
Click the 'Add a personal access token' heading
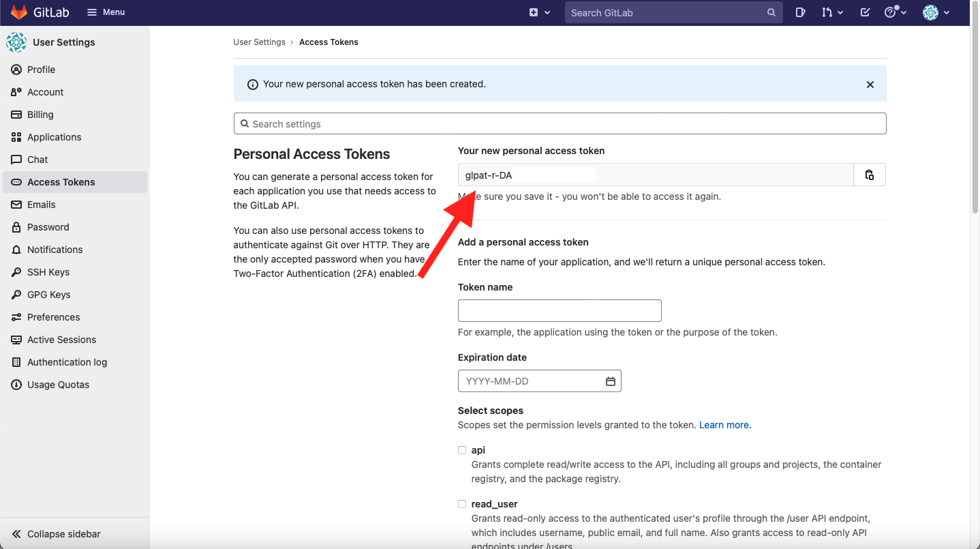tap(523, 242)
